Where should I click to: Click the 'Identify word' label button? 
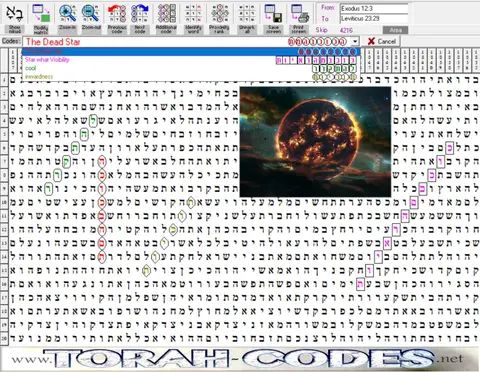pos(193,29)
